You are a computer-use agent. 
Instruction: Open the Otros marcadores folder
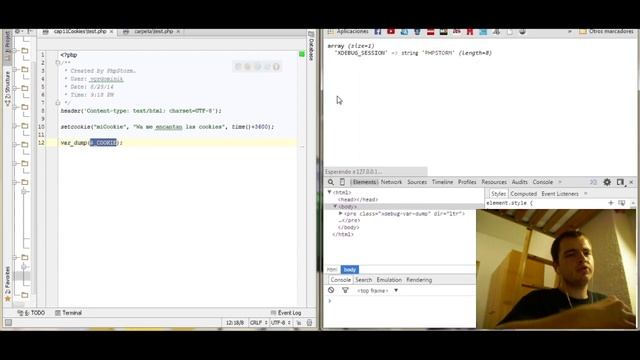point(607,31)
